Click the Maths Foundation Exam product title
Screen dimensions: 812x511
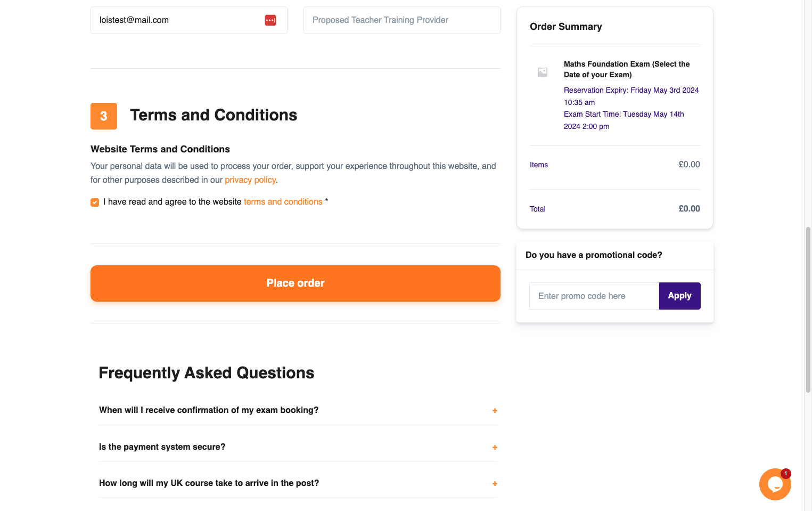627,69
